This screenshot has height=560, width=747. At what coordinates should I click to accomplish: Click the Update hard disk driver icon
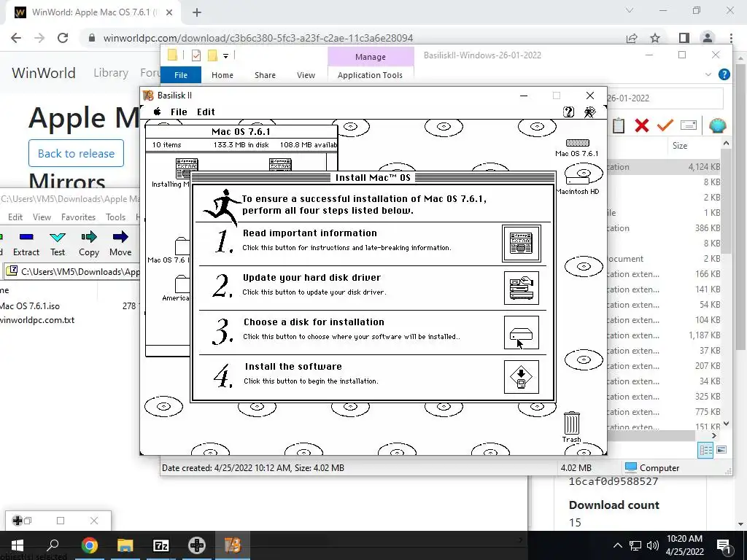[521, 288]
